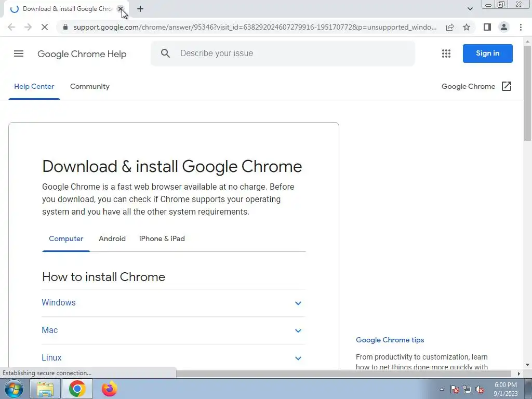
Task: Click the chevron on the Windows row
Action: click(x=298, y=303)
